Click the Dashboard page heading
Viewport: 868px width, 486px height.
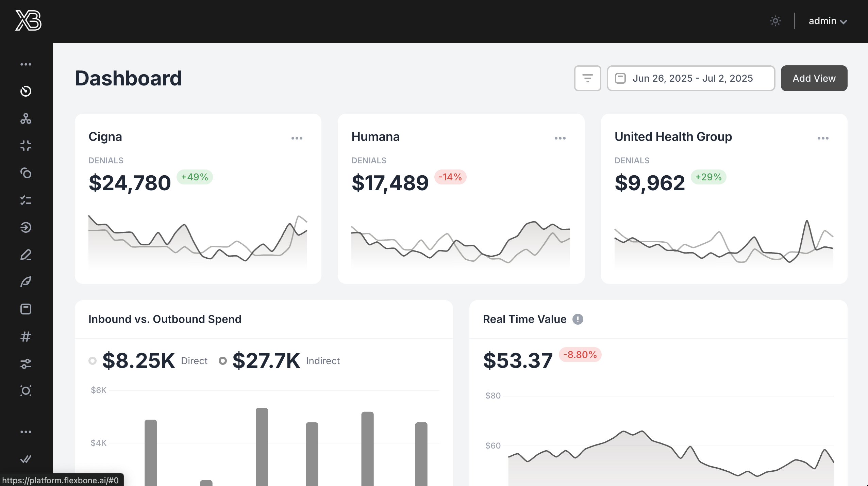pos(129,78)
